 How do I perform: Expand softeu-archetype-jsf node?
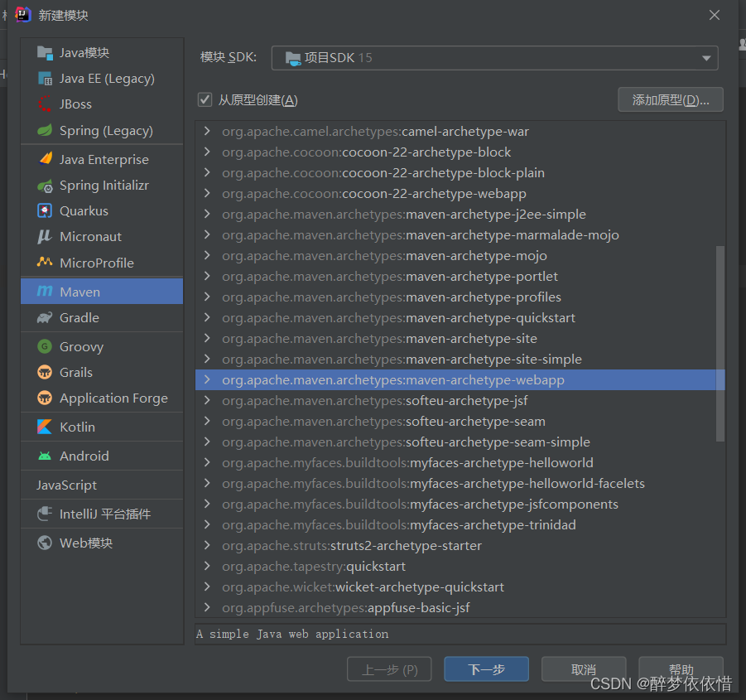tap(207, 400)
